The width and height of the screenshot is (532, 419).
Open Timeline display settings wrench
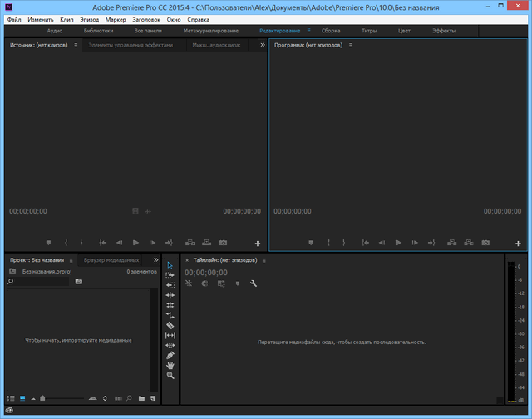click(254, 283)
